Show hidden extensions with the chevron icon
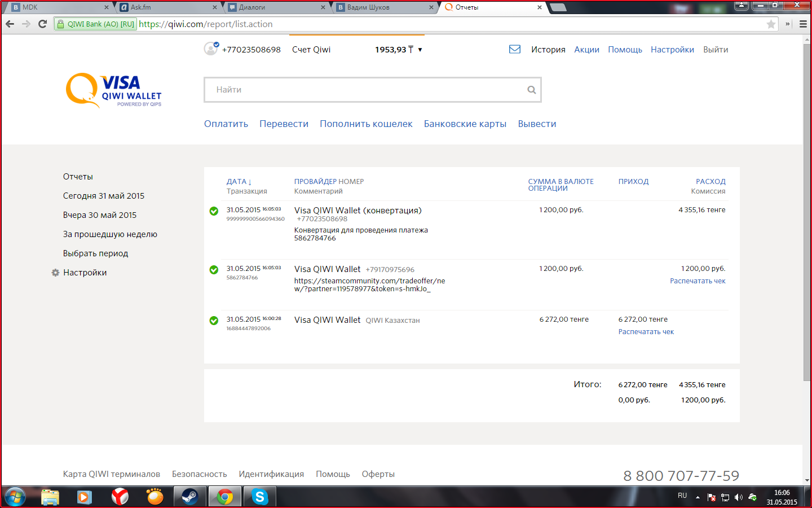Viewport: 812px width, 508px height. coord(788,24)
